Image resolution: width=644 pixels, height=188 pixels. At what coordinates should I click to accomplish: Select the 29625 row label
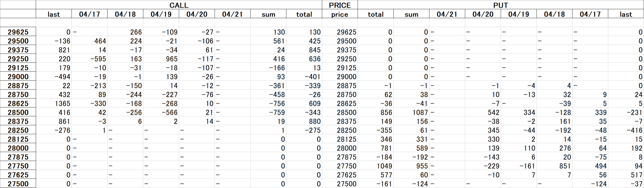[18, 32]
